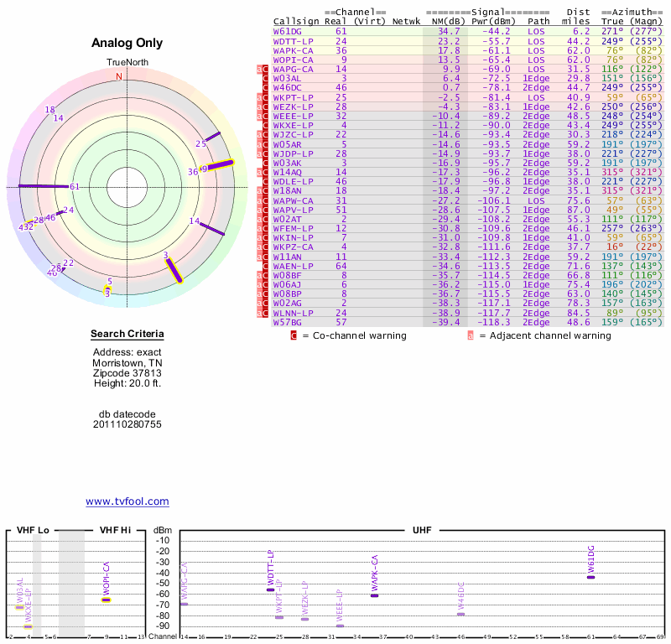Viewport: 671px width, 644px height.
Task: Select the WDTT-LP callsign entry
Action: 292,40
